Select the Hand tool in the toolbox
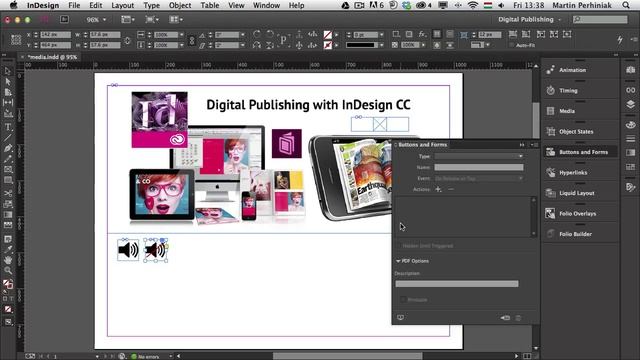640x360 pixels. [8, 260]
